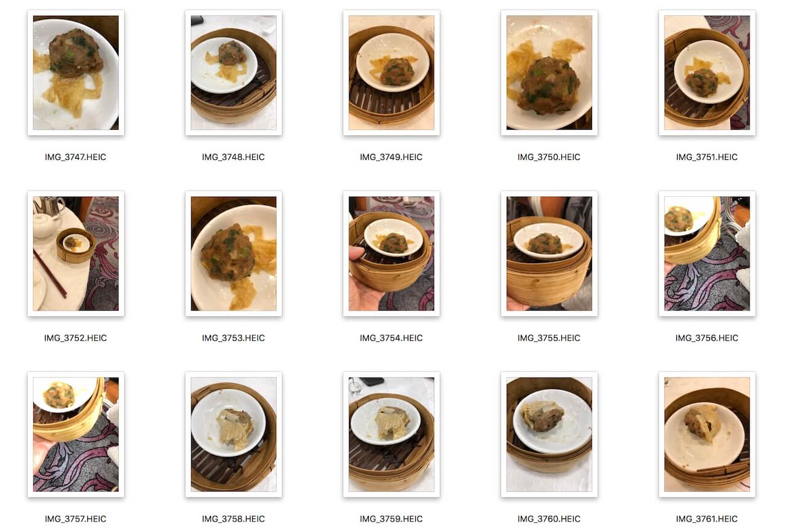Click the IMG_3761.HEIC thumbnail
Image resolution: width=787 pixels, height=532 pixels.
click(x=707, y=434)
